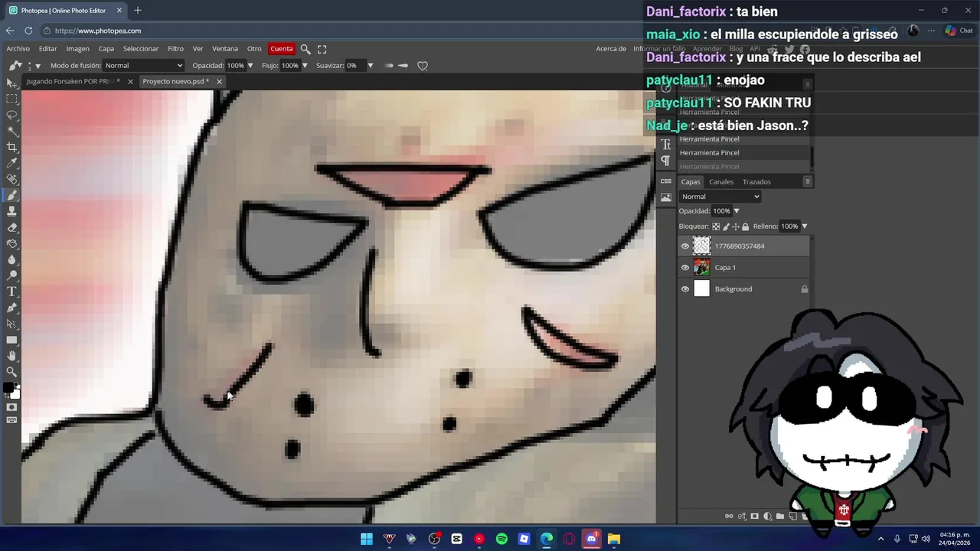Screen dimensions: 980x551
Task: Open the Imagen menu
Action: 77,49
